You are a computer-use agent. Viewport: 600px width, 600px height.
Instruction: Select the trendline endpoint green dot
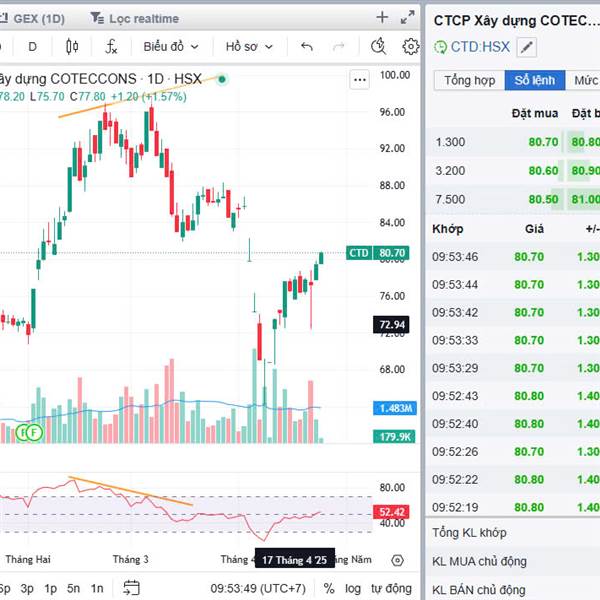222,80
